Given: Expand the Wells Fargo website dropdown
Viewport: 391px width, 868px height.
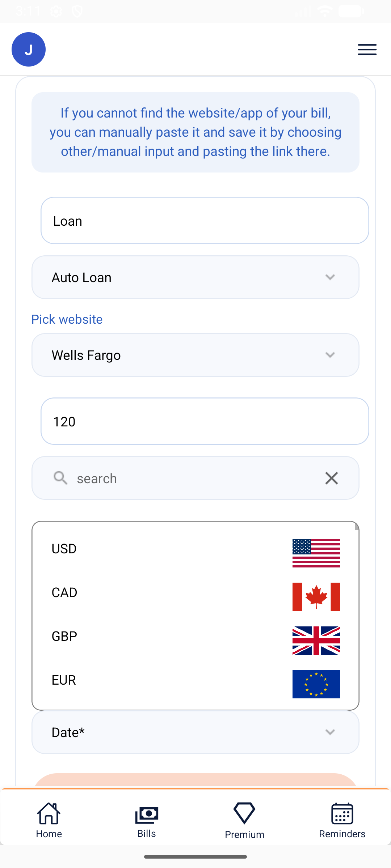Looking at the screenshot, I should (x=195, y=355).
